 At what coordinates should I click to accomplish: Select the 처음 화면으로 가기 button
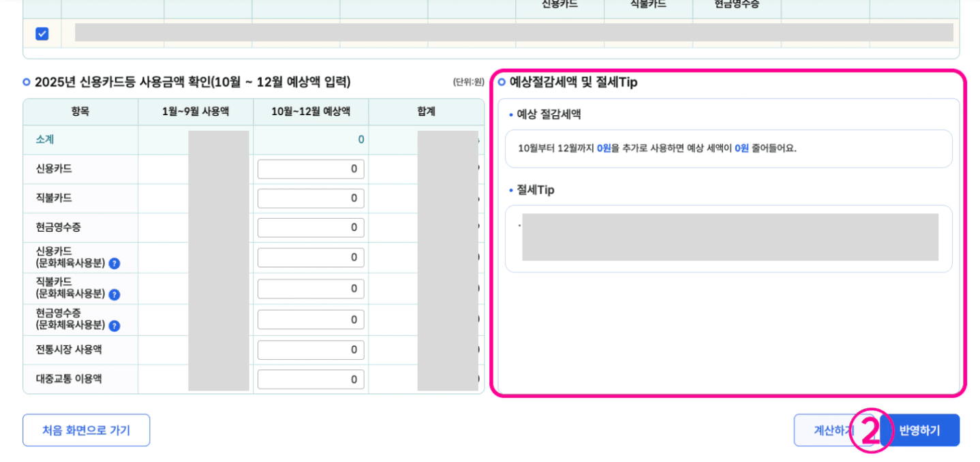pos(86,430)
